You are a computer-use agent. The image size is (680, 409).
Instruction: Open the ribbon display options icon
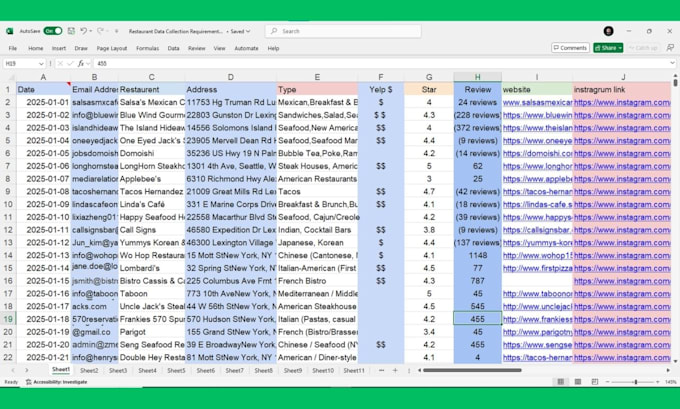[x=670, y=48]
